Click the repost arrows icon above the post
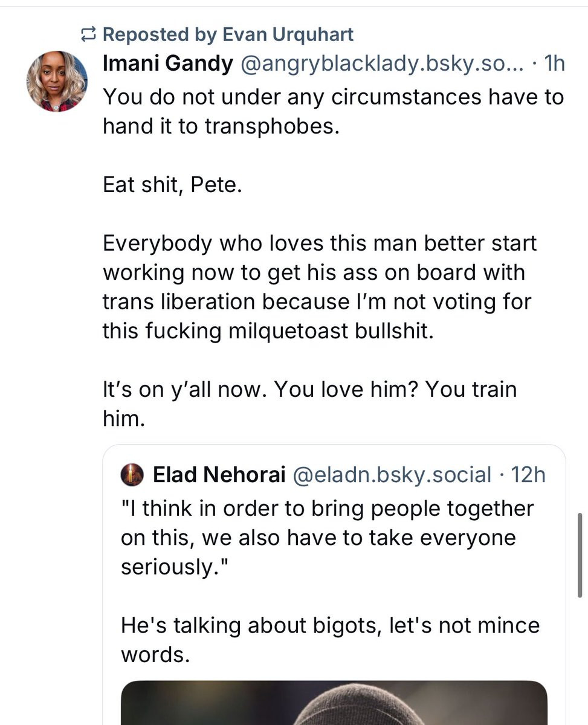This screenshot has width=588, height=725. coord(88,35)
